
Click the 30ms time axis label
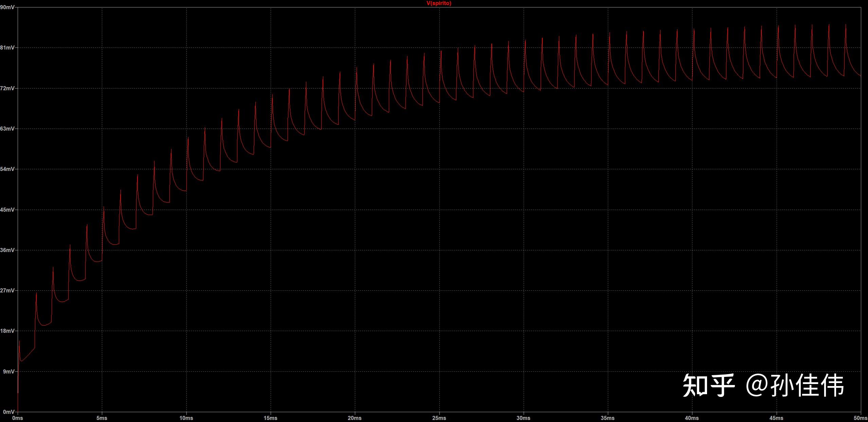(x=523, y=418)
